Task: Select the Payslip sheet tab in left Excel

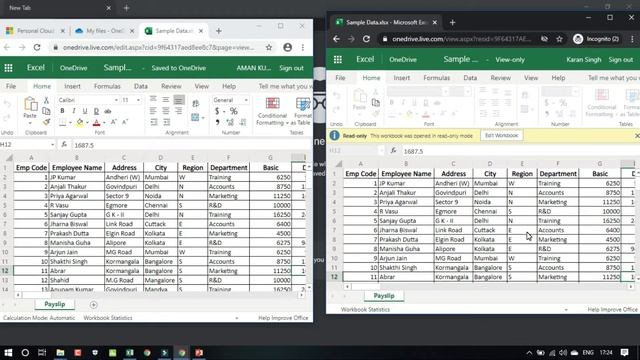Action: tap(55, 304)
